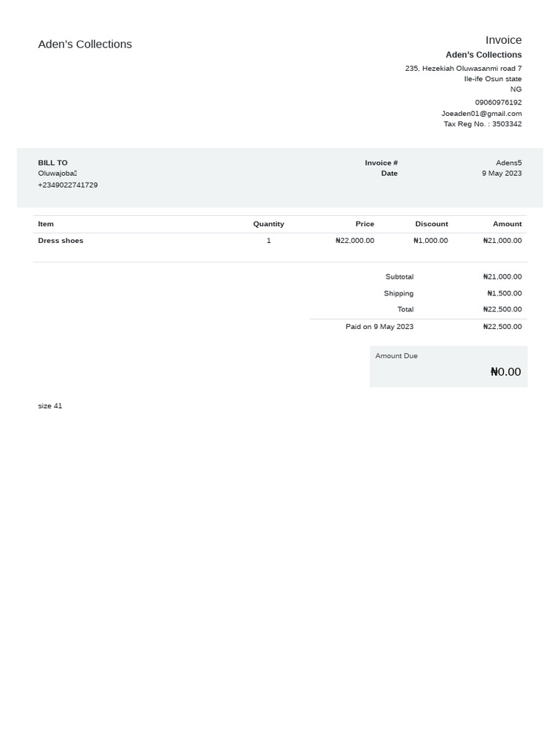The width and height of the screenshot is (560, 747).
Task: Click quantity value 1 for Dress shoes
Action: tap(268, 241)
